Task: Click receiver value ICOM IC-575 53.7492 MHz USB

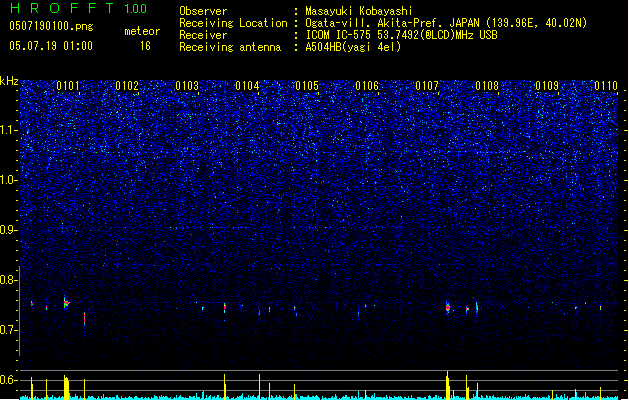Action: point(401,35)
